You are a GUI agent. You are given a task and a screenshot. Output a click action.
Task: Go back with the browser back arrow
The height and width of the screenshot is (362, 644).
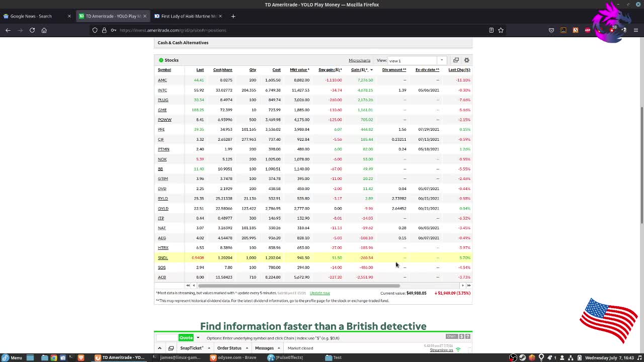point(8,30)
